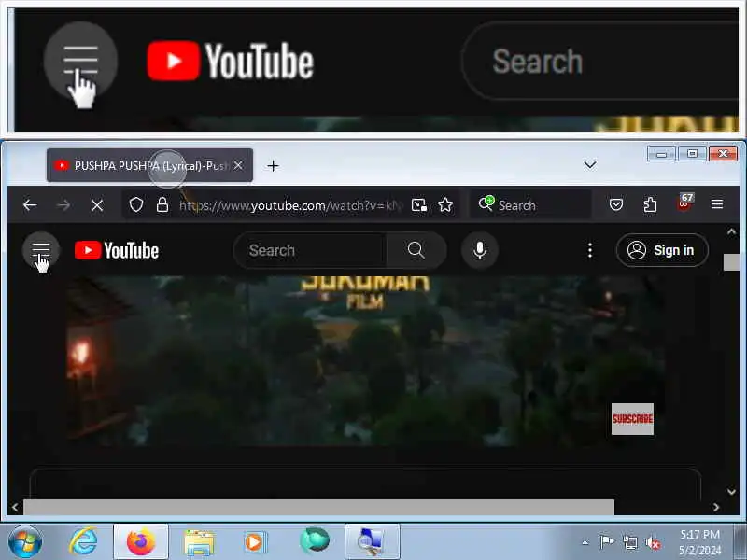
Task: Go back with Firefox back arrow
Action: pyautogui.click(x=30, y=205)
